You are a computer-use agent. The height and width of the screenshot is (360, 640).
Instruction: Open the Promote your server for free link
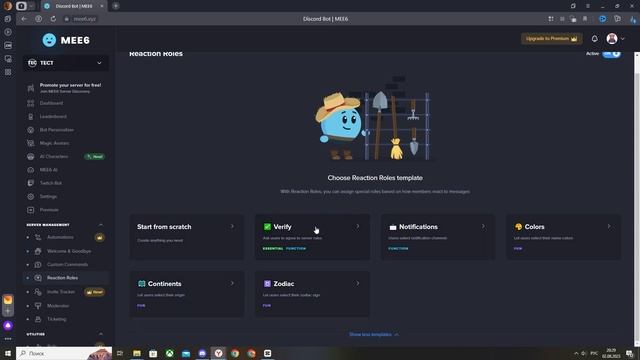(x=70, y=88)
